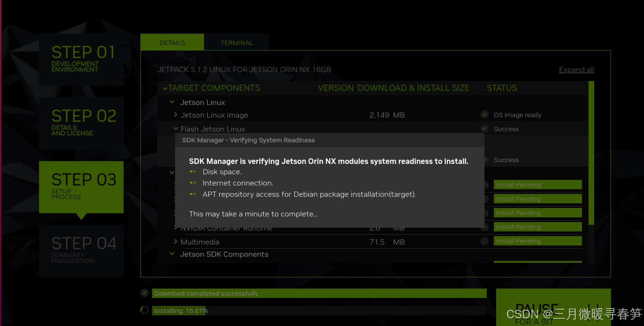Select STEP 03 Setup Process
The height and width of the screenshot is (326, 644).
point(81,187)
